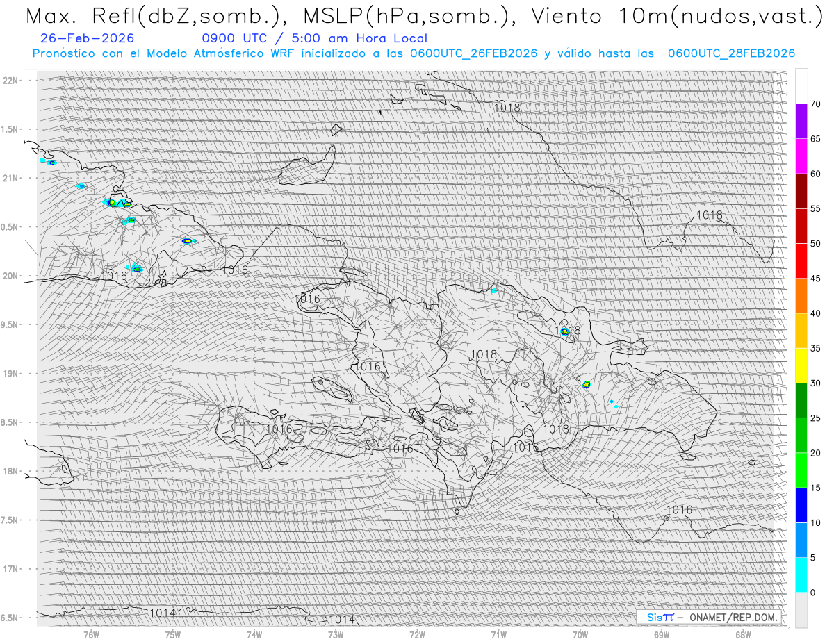Click the 1014 isobar label near 73W

click(x=342, y=619)
